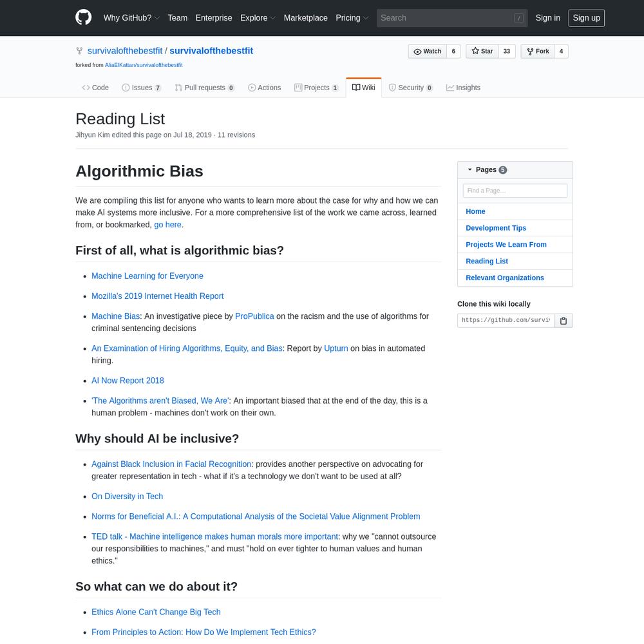Open Ethics Alone Can't Change Big Tech

click(156, 612)
